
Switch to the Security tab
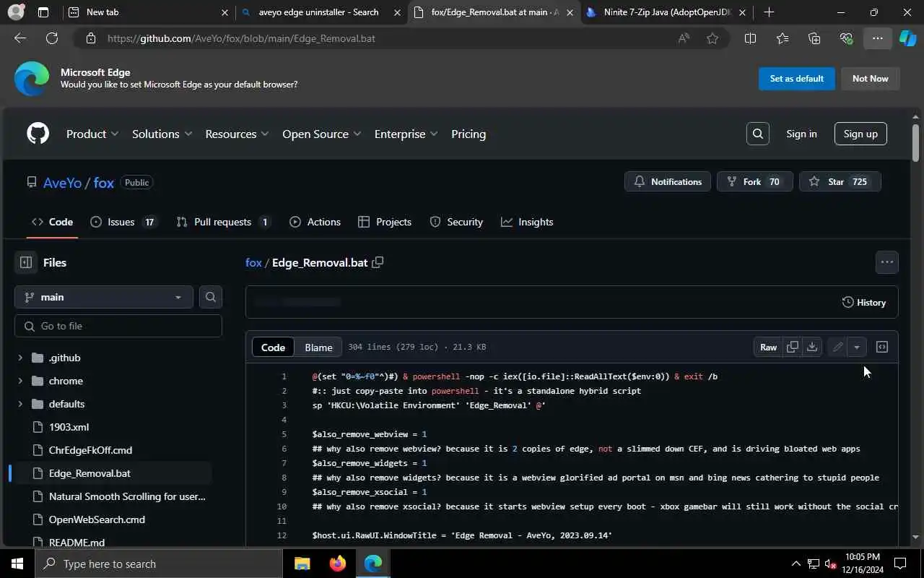coord(456,222)
